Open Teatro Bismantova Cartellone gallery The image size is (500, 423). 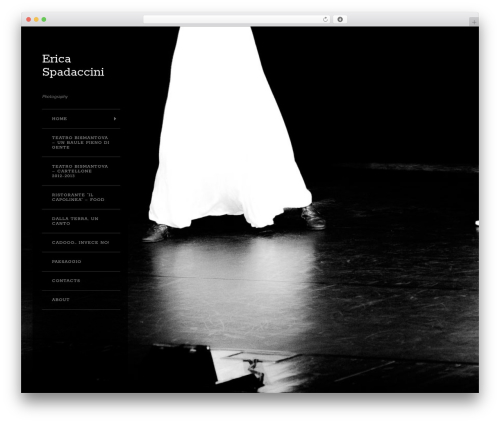point(80,171)
